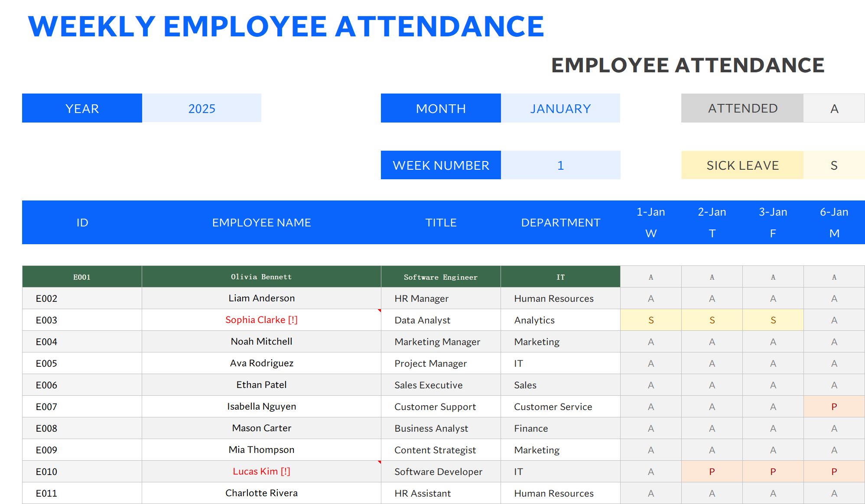Screen dimensions: 865x504
Task: Click Sophia Clarke's 2-Jan S cell
Action: tap(712, 320)
